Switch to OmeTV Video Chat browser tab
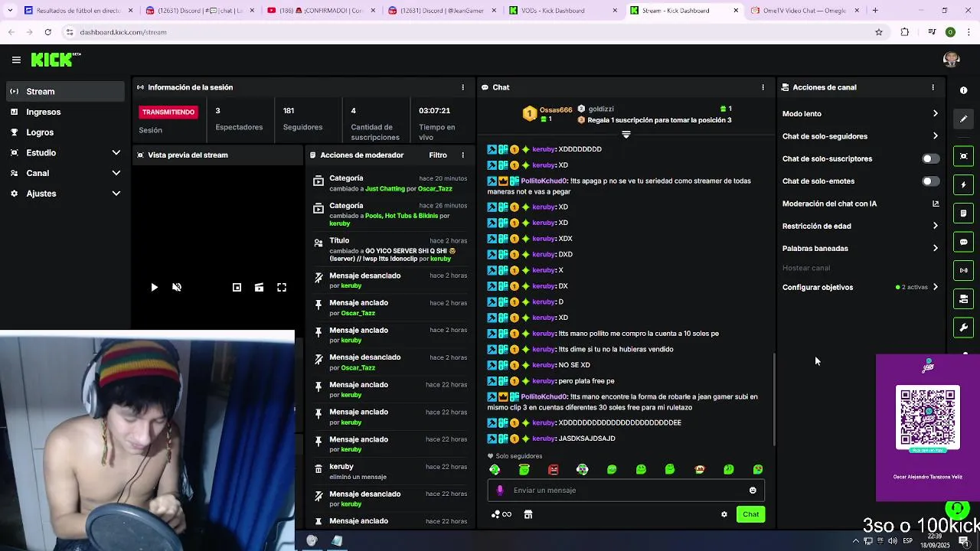Image resolution: width=980 pixels, height=551 pixels. tap(804, 11)
